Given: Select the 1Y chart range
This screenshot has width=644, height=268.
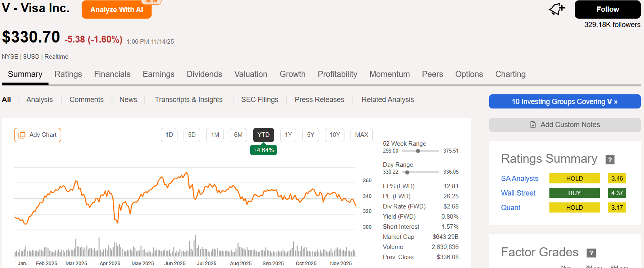Looking at the screenshot, I should (288, 135).
